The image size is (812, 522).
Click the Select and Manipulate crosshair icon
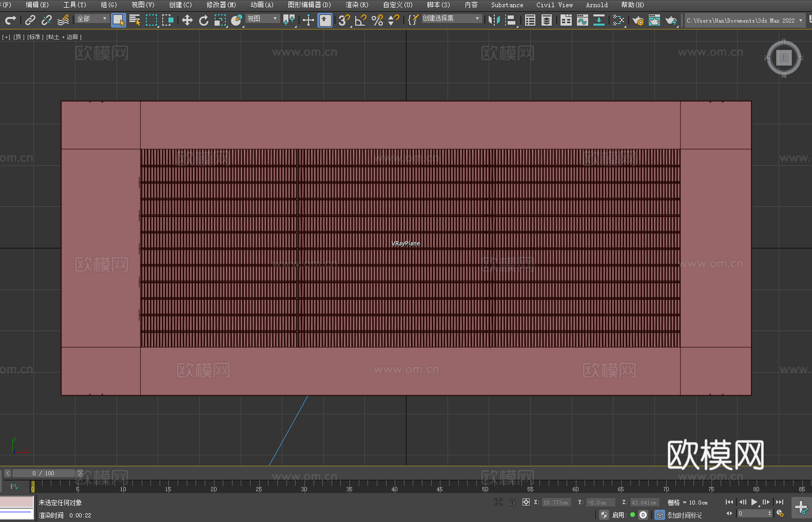tap(308, 20)
